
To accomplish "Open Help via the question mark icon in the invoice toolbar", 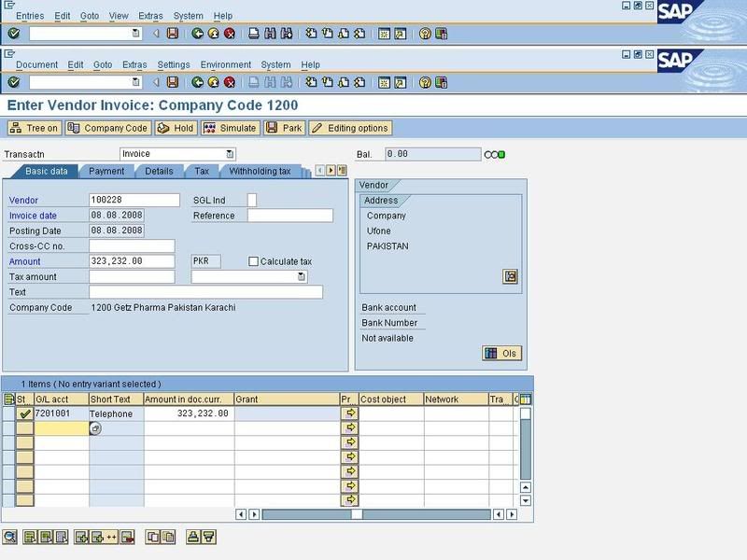I will click(424, 82).
